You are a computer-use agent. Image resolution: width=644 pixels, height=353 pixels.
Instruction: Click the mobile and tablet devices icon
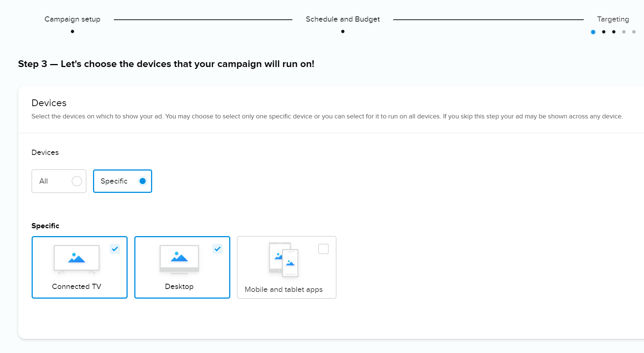284,260
